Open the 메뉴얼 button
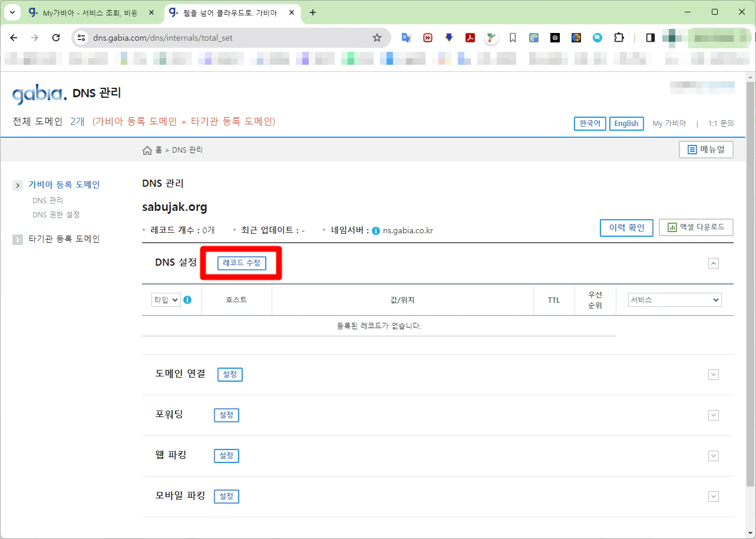 pyautogui.click(x=706, y=150)
